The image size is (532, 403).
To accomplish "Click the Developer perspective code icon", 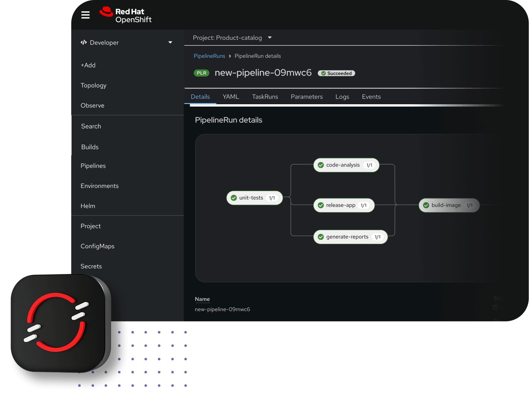I will (x=84, y=43).
